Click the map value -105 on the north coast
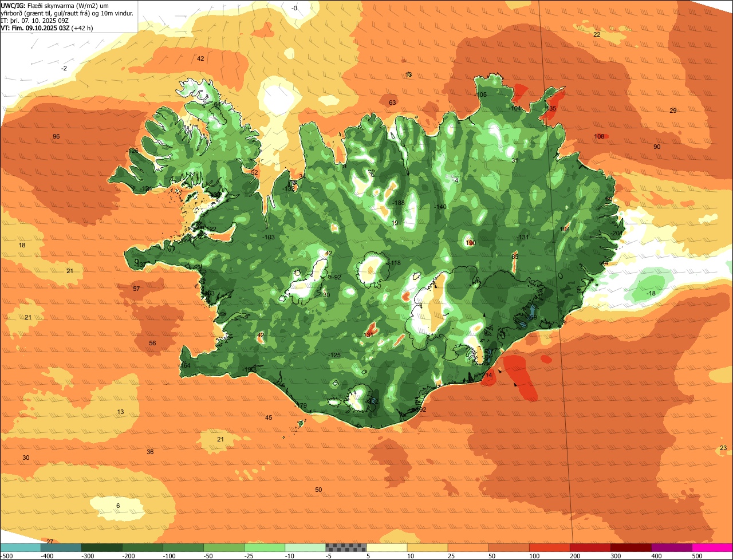 [480, 94]
